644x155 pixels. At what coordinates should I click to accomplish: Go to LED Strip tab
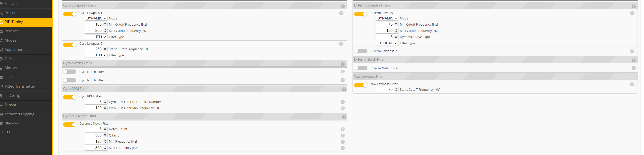tap(26, 96)
